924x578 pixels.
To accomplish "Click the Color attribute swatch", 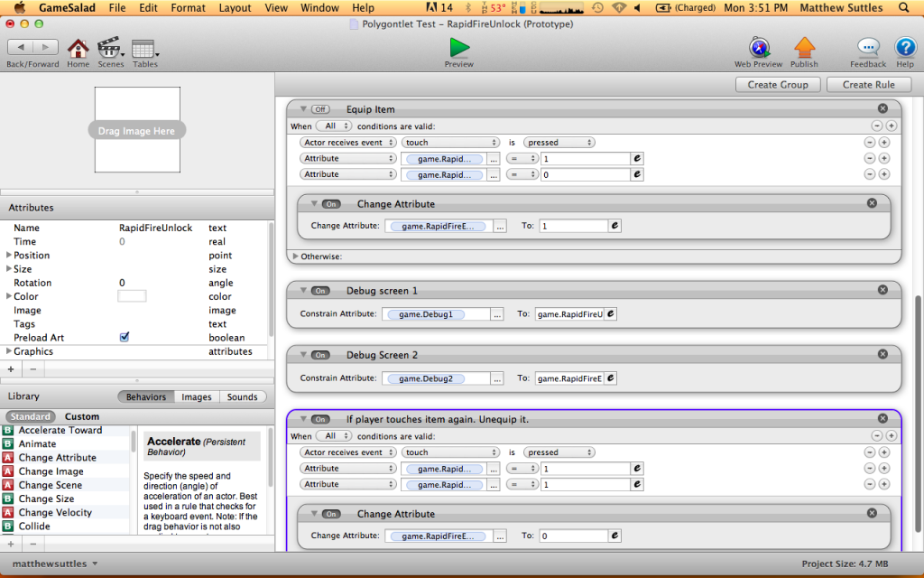I will [132, 296].
